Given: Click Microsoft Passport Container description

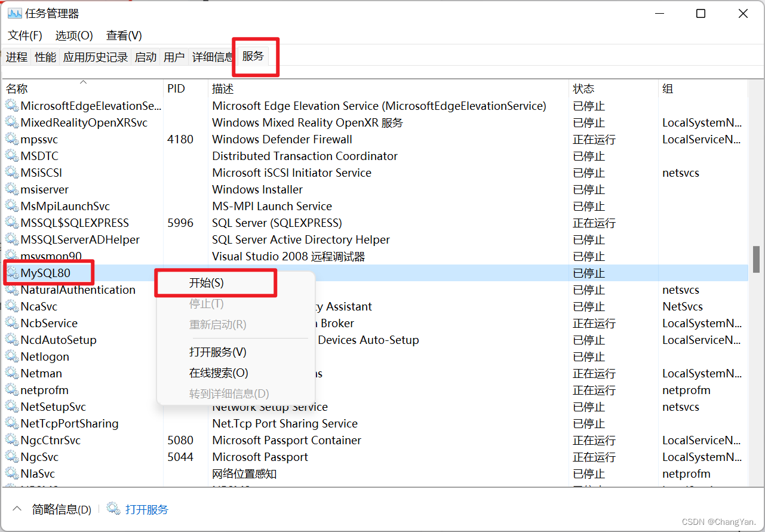Looking at the screenshot, I should [x=287, y=441].
